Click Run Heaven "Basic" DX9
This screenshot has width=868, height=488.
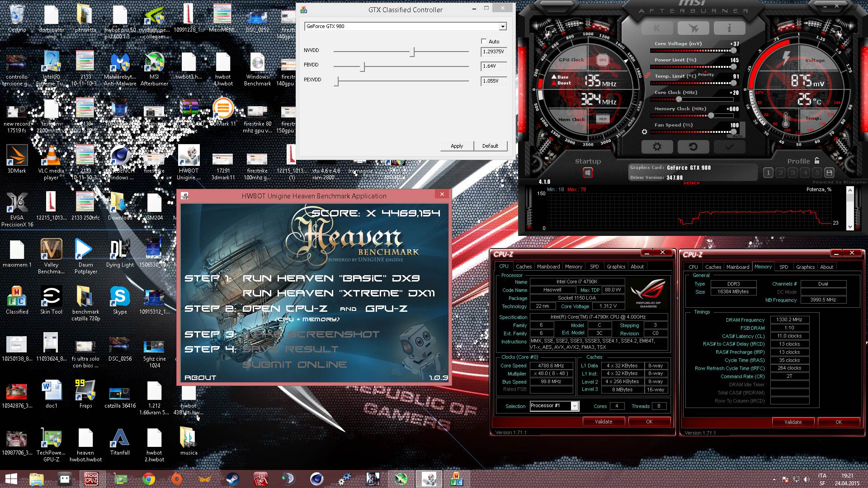pos(331,278)
